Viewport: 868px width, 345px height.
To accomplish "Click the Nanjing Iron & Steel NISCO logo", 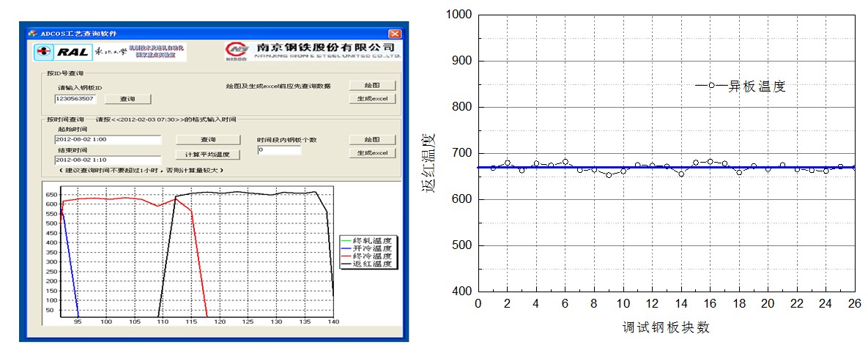I will point(237,51).
